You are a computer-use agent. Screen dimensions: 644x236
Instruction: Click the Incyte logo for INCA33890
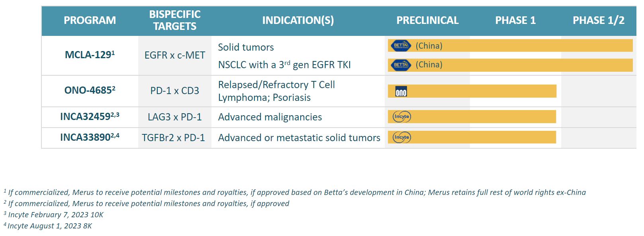click(x=401, y=137)
